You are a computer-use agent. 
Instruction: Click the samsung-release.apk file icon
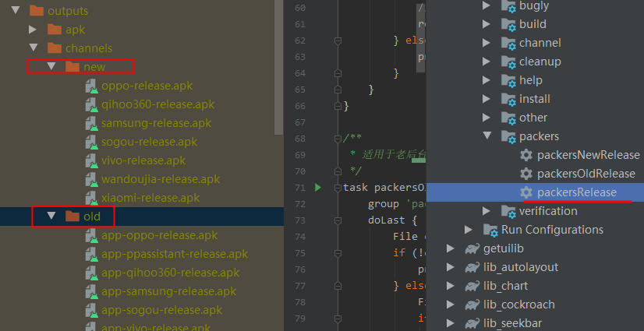[x=91, y=124]
